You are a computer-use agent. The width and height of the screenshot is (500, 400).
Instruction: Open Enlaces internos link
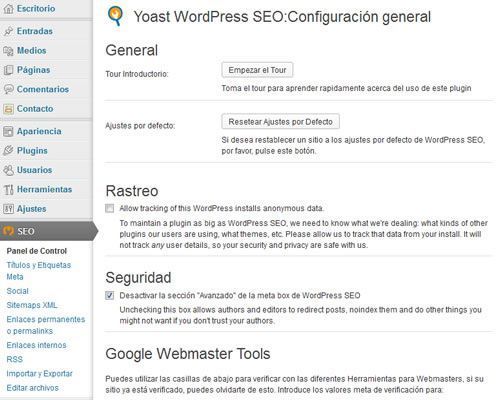(x=36, y=345)
